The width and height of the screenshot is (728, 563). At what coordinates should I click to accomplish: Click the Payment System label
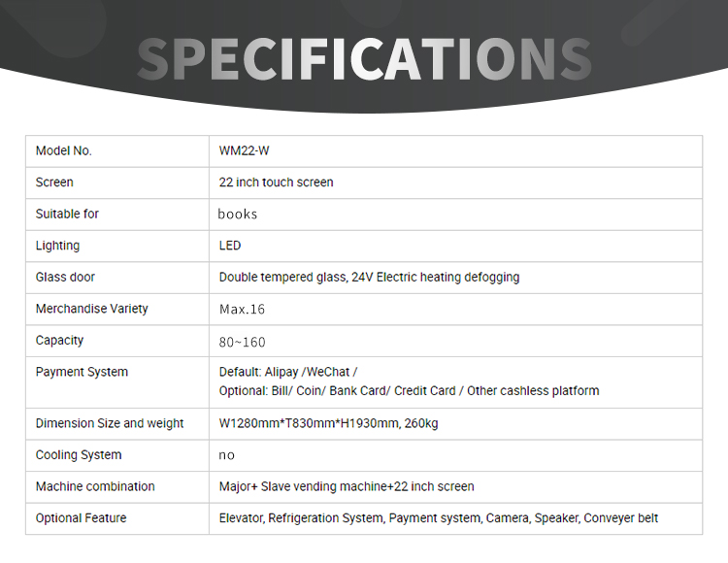[x=82, y=372]
